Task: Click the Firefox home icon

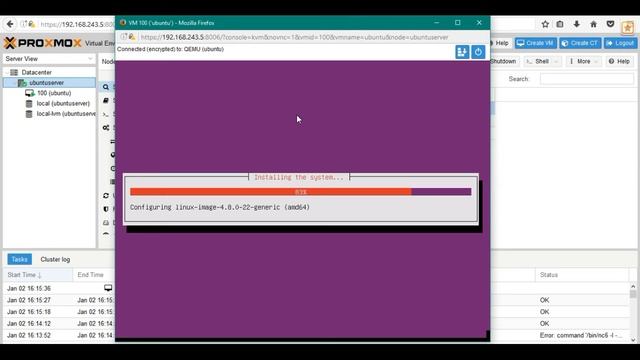Action: (593, 24)
